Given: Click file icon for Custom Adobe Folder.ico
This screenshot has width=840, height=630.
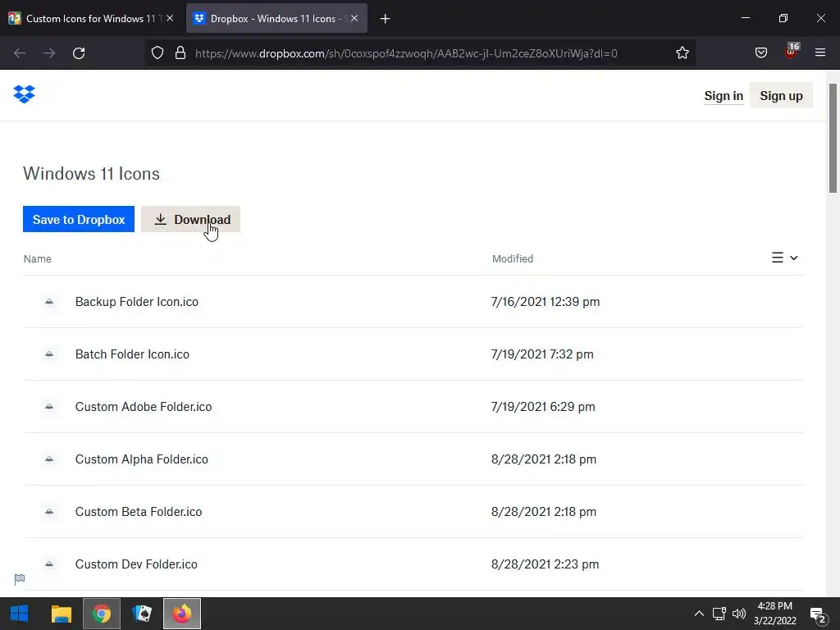Looking at the screenshot, I should [49, 407].
